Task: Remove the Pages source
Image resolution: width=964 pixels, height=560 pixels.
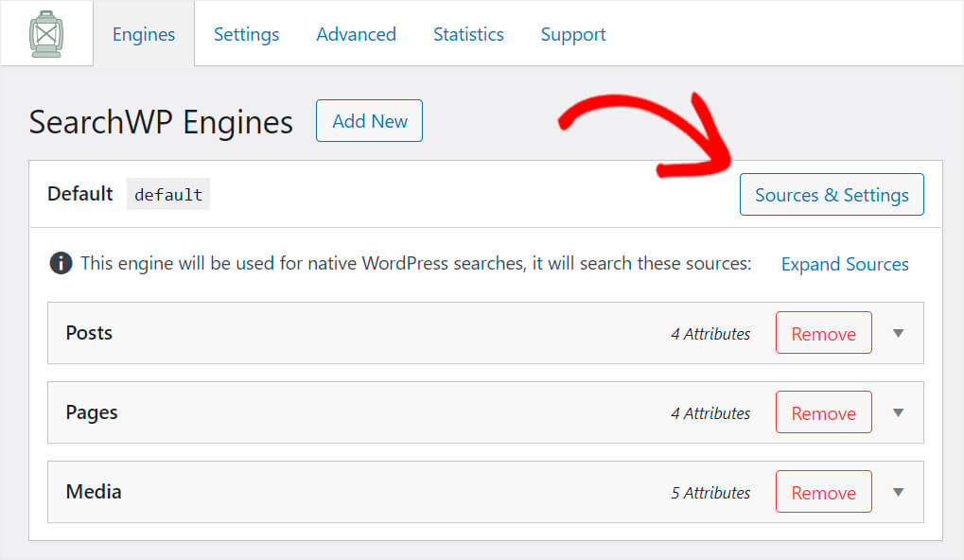Action: pyautogui.click(x=823, y=412)
